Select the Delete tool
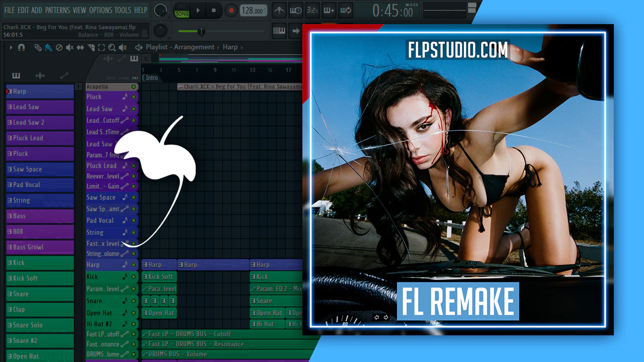Image resolution: width=644 pixels, height=362 pixels. [59, 47]
